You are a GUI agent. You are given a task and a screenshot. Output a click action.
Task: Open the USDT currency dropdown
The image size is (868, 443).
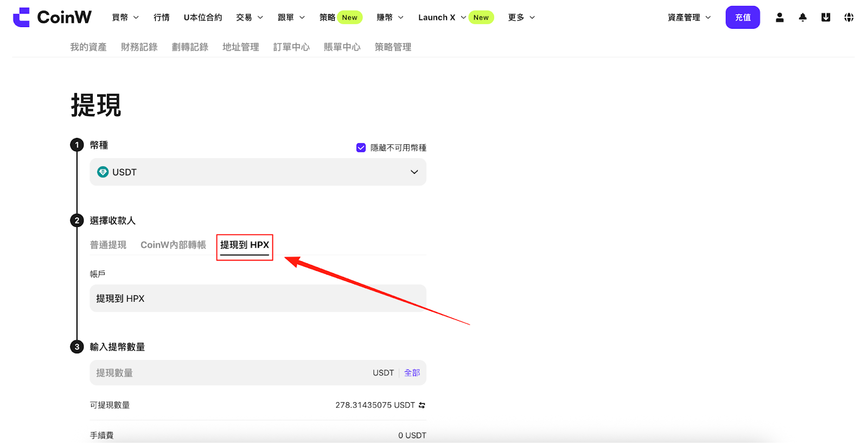pyautogui.click(x=258, y=172)
